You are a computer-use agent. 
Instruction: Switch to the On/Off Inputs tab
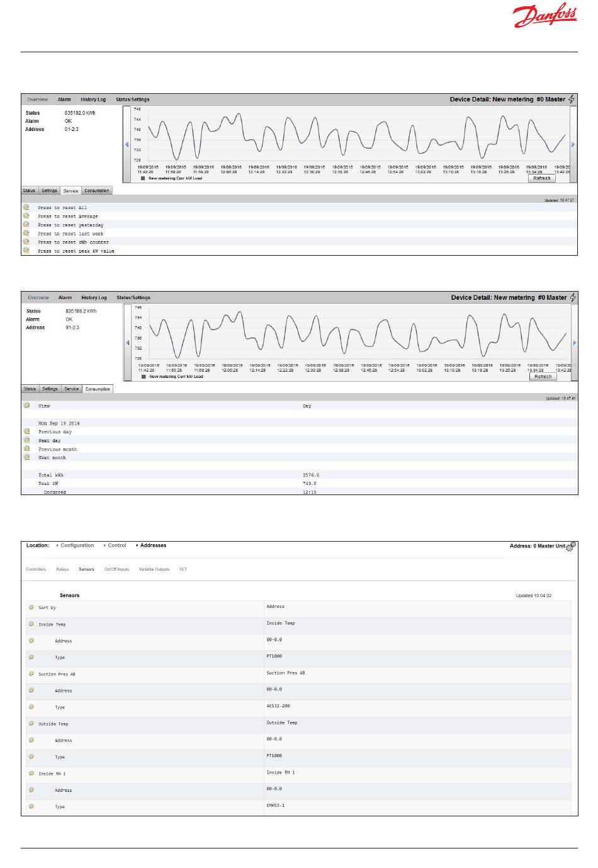(x=116, y=569)
